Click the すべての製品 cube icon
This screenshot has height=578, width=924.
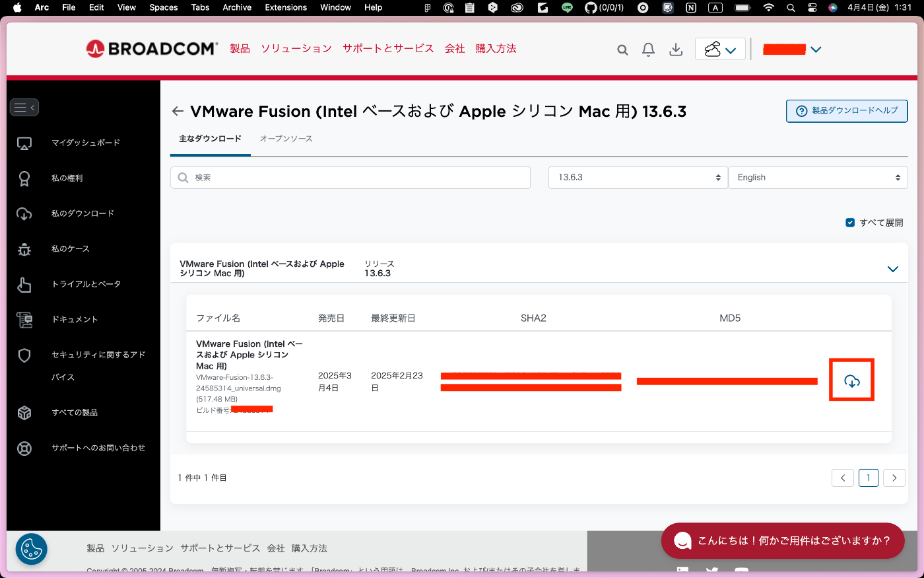click(x=24, y=413)
